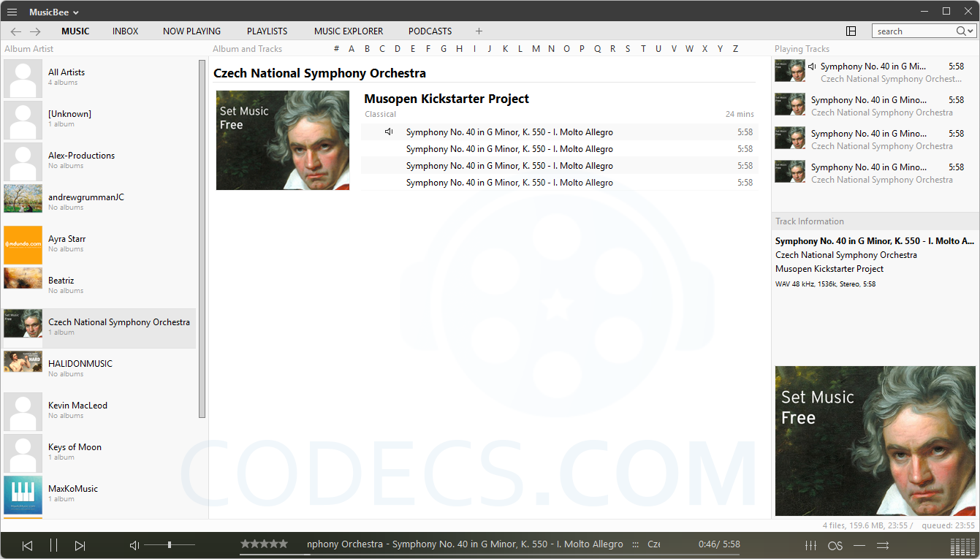Click the WAV 48 kHz format details text
980x559 pixels.
[825, 284]
